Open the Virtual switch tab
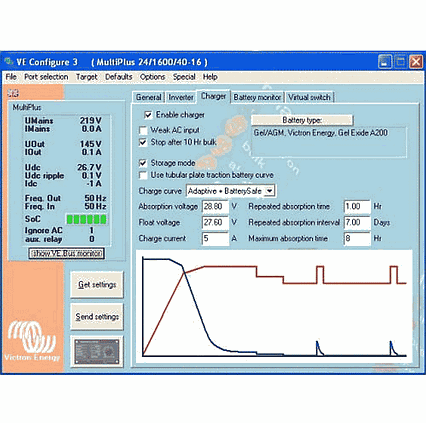The width and height of the screenshot is (426, 423). 309,97
